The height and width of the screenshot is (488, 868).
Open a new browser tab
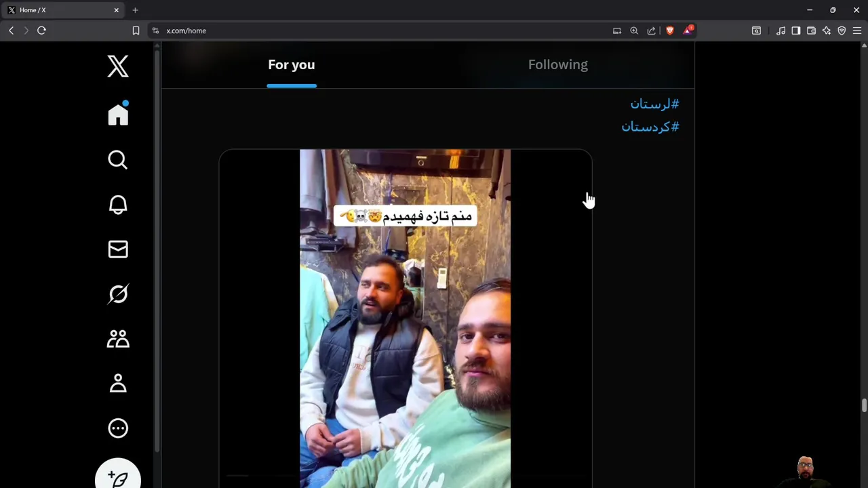click(x=135, y=10)
